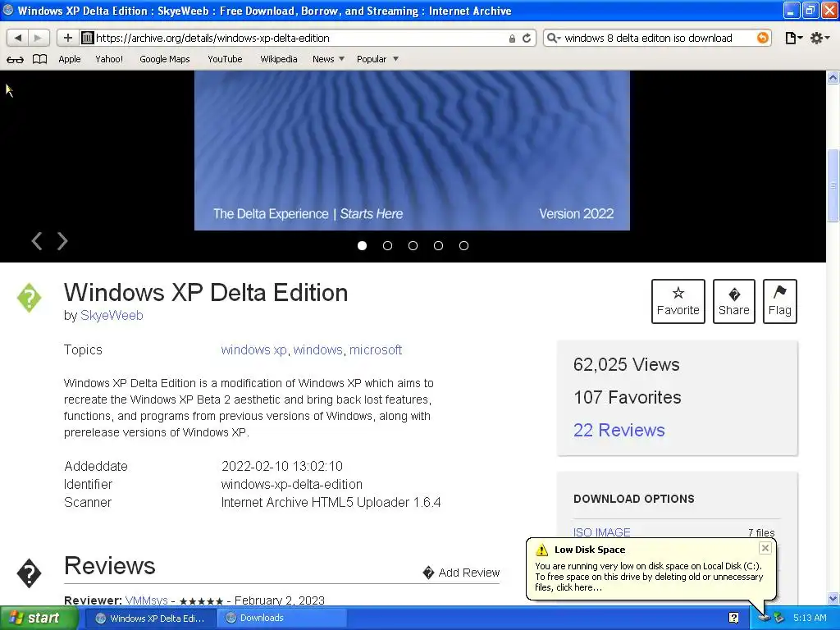Open YouTube bookmark
The width and height of the screenshot is (840, 630).
coord(225,59)
